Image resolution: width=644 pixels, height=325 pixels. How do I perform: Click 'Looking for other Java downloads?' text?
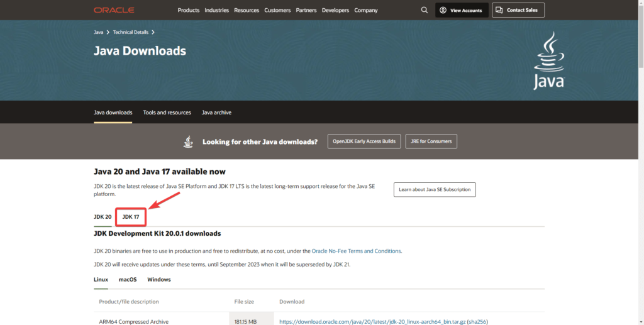click(x=260, y=141)
